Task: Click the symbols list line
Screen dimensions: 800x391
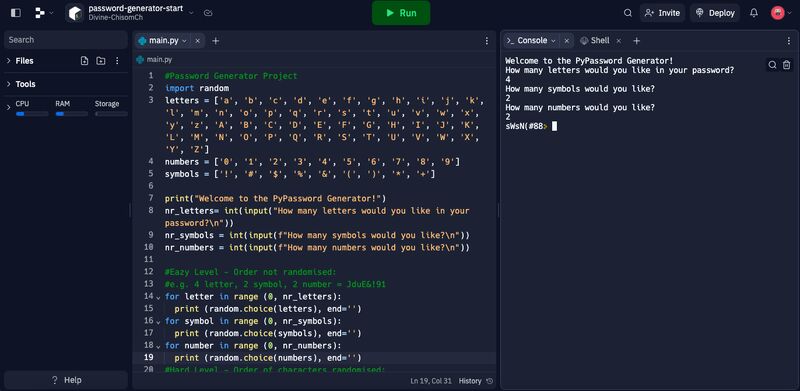Action: point(300,174)
